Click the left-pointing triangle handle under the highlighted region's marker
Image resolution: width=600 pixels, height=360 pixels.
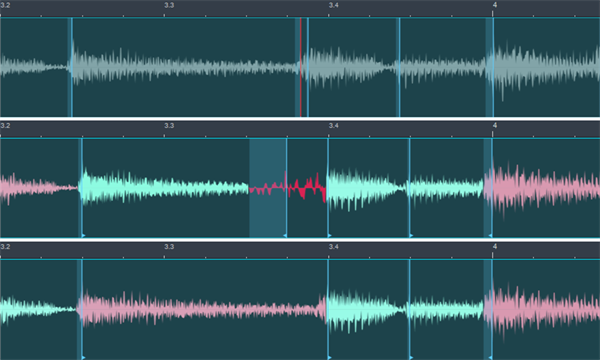[x=285, y=236]
